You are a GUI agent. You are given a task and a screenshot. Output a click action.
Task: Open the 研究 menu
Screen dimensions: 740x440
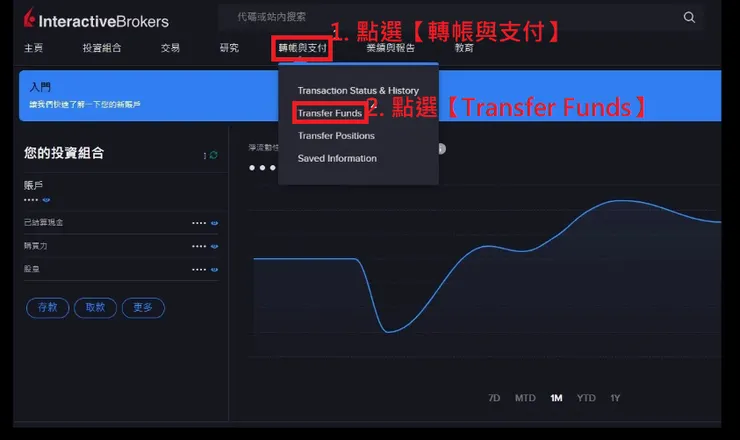pyautogui.click(x=229, y=48)
